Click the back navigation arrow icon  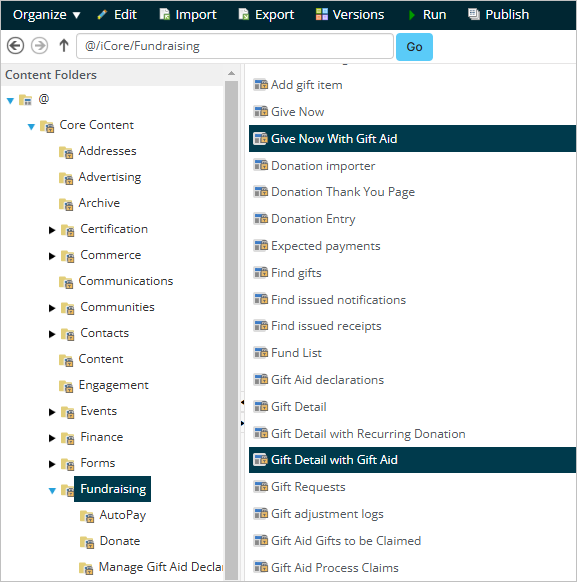coord(16,46)
